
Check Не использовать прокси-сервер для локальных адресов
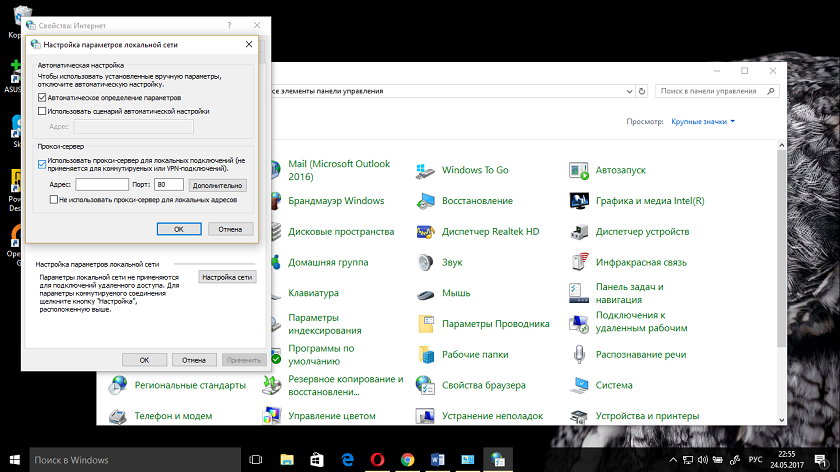[x=54, y=200]
